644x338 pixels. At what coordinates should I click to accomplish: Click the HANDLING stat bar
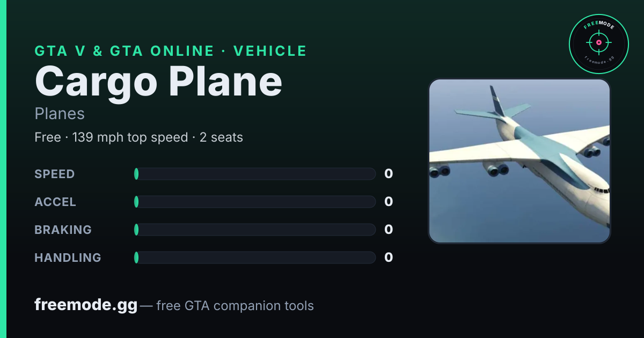coord(255,258)
